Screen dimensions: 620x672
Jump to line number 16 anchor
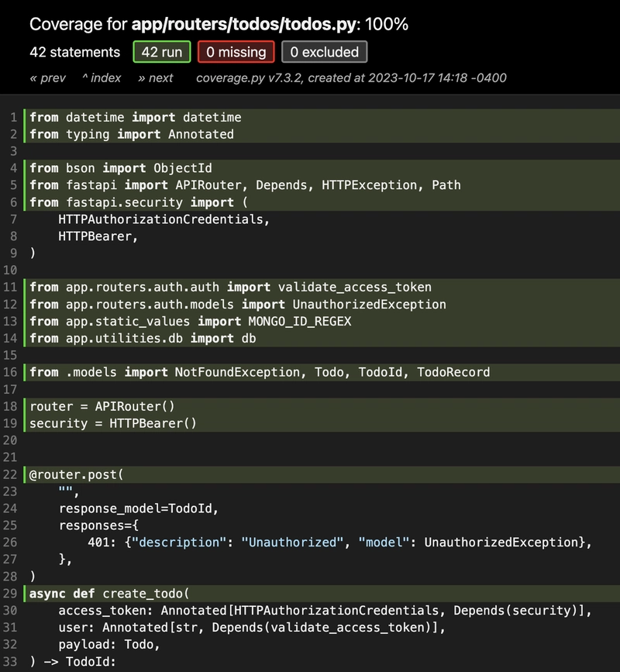[x=10, y=372]
